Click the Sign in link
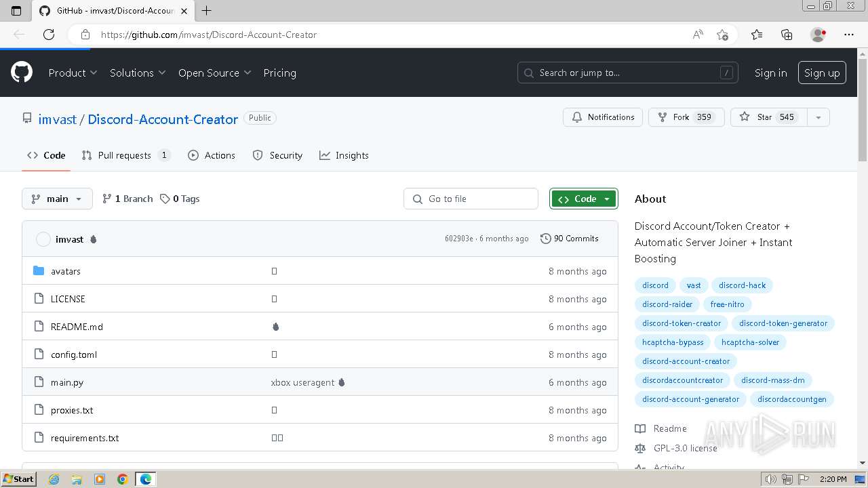Viewport: 868px width, 488px height. 770,73
